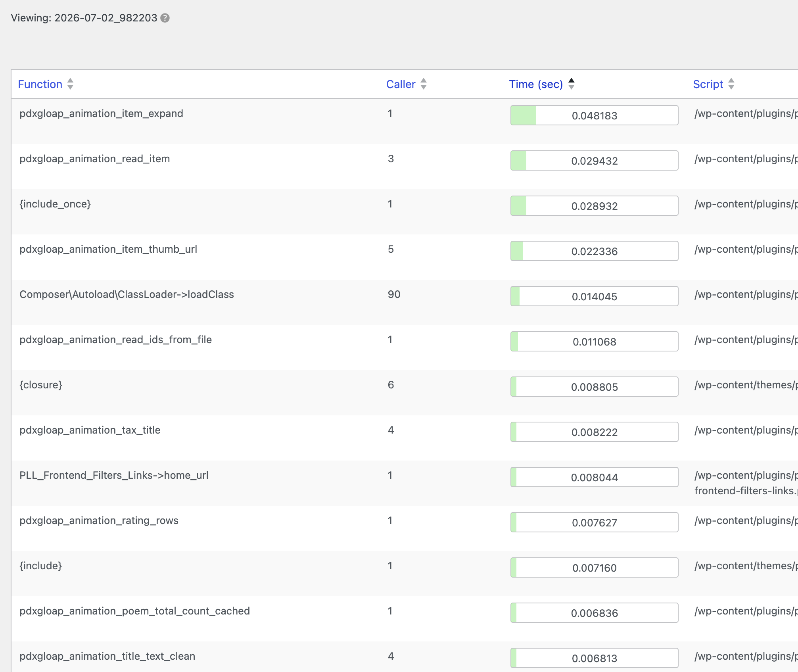This screenshot has height=672, width=798.
Task: Click the viewing profile label 2026-07-02_982203
Action: click(x=106, y=18)
